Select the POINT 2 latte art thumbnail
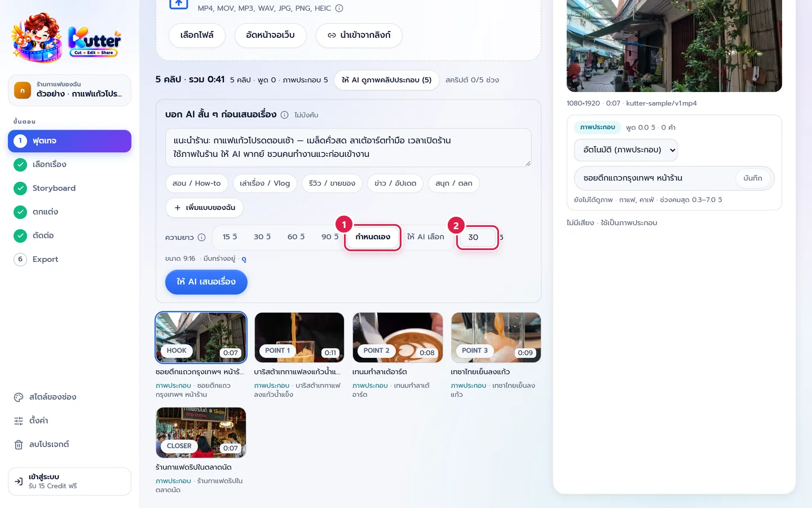 pyautogui.click(x=398, y=338)
